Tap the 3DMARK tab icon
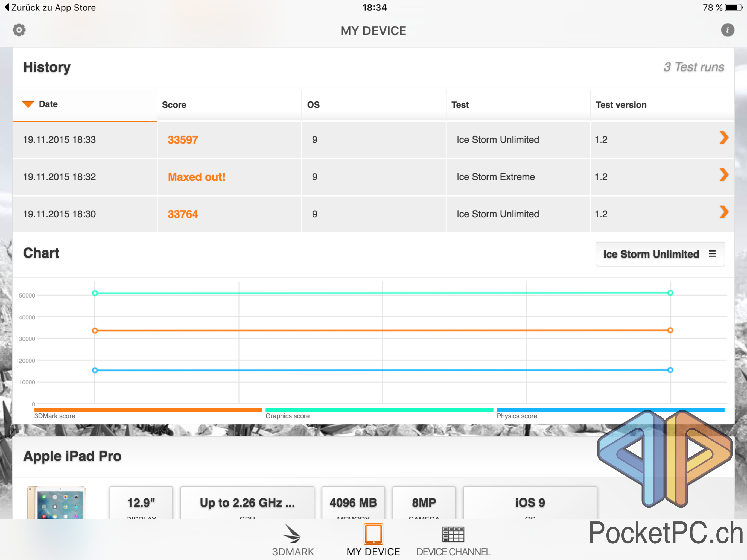 coord(293,540)
